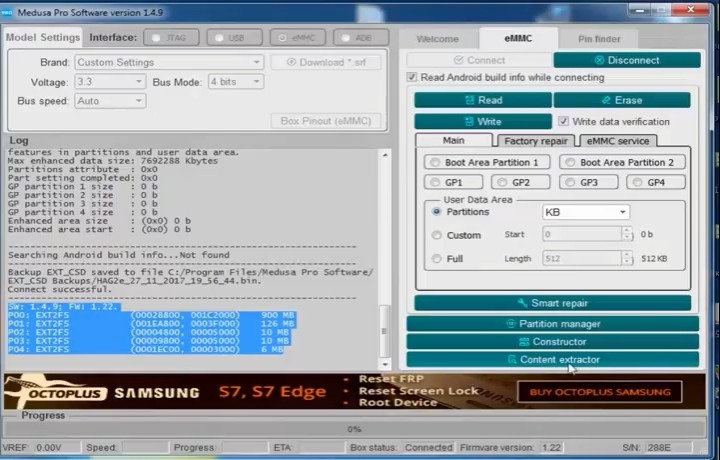Click the log scrollbar down arrow
Image resolution: width=720 pixels, height=460 pixels.
click(x=385, y=365)
